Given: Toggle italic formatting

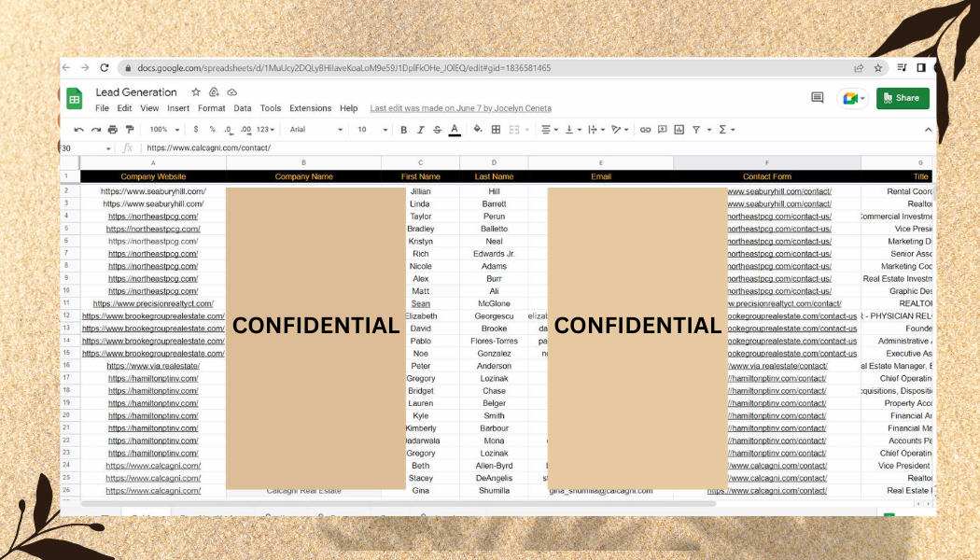Looking at the screenshot, I should point(421,130).
